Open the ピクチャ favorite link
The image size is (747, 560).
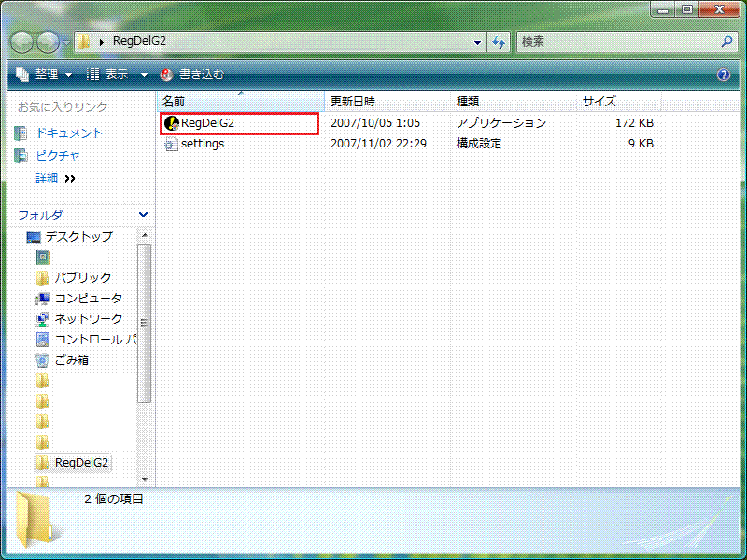58,155
